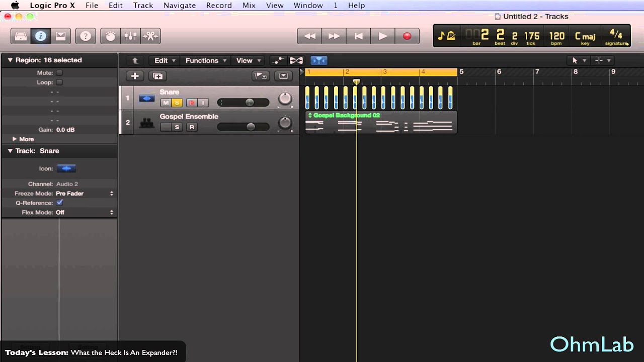Record enable the Gospel Ensemble track
The image size is (644, 362).
192,127
